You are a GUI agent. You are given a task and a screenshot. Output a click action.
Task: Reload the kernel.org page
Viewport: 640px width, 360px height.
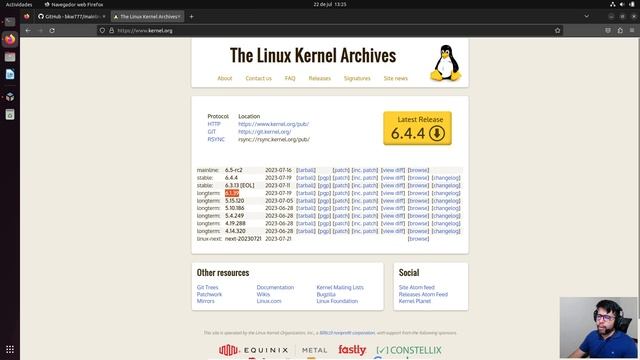point(52,31)
